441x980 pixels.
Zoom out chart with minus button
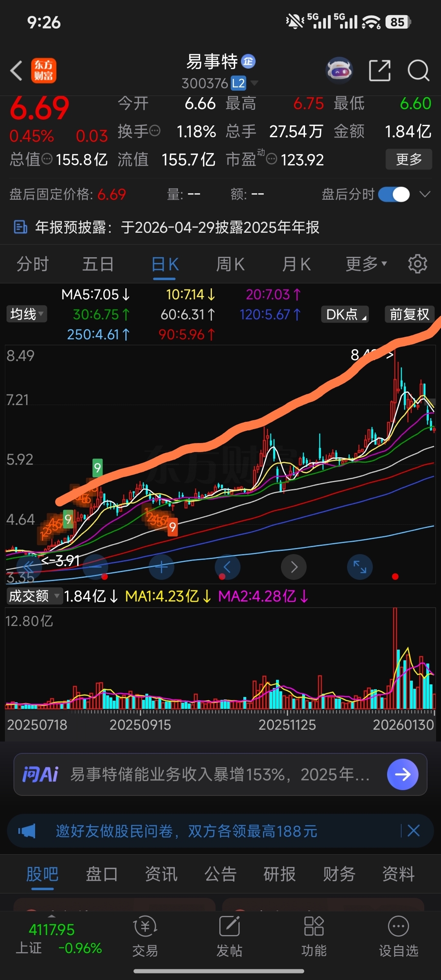coord(95,567)
